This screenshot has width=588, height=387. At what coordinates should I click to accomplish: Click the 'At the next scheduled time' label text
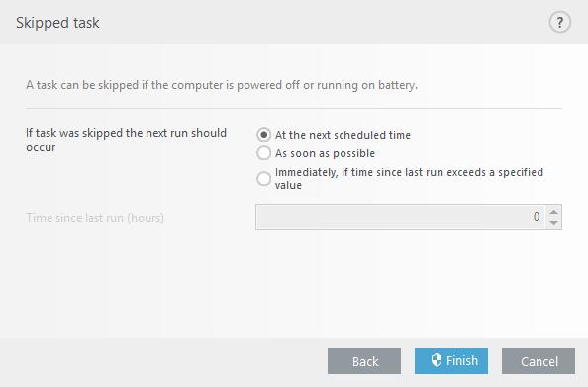coord(343,135)
